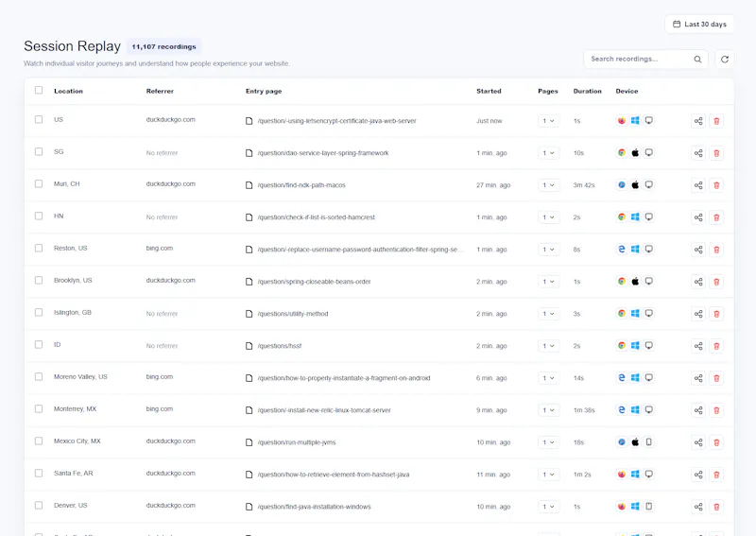Open /question/dao-service-layer-spring-framework entry page
756x536 pixels.
pos(323,153)
